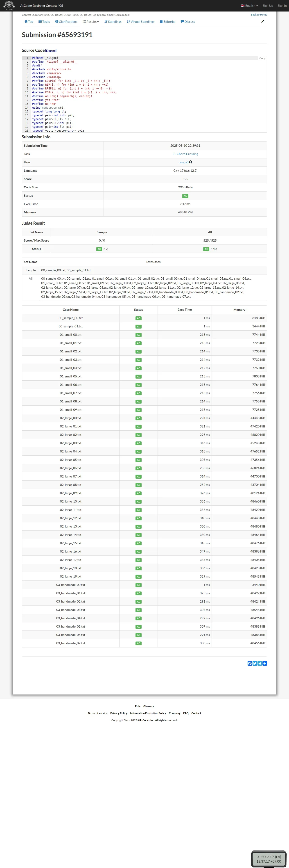Click the AtCoder logo in header
Screen dimensions: 289x868
(9, 5)
